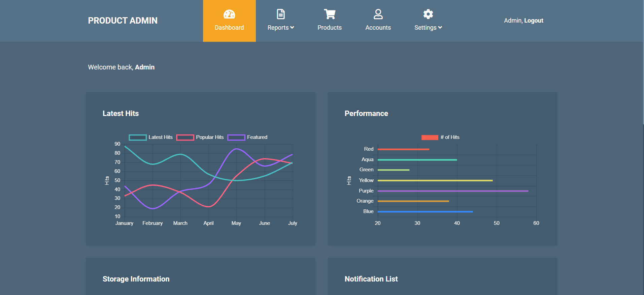
Task: Click the Logout link
Action: coord(534,21)
